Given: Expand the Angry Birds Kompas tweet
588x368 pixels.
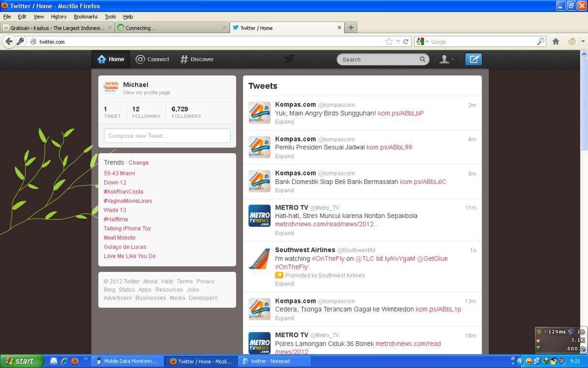Looking at the screenshot, I should click(284, 122).
